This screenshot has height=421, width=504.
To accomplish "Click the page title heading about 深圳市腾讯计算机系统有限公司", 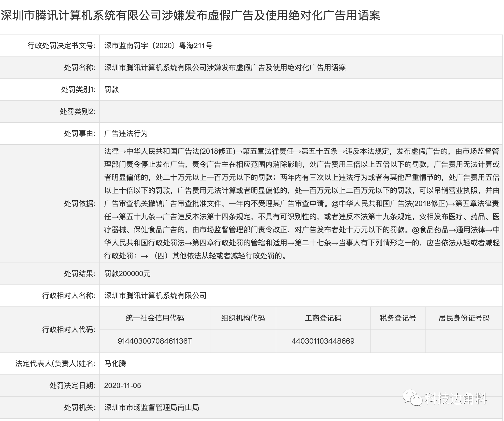I will point(191,15).
